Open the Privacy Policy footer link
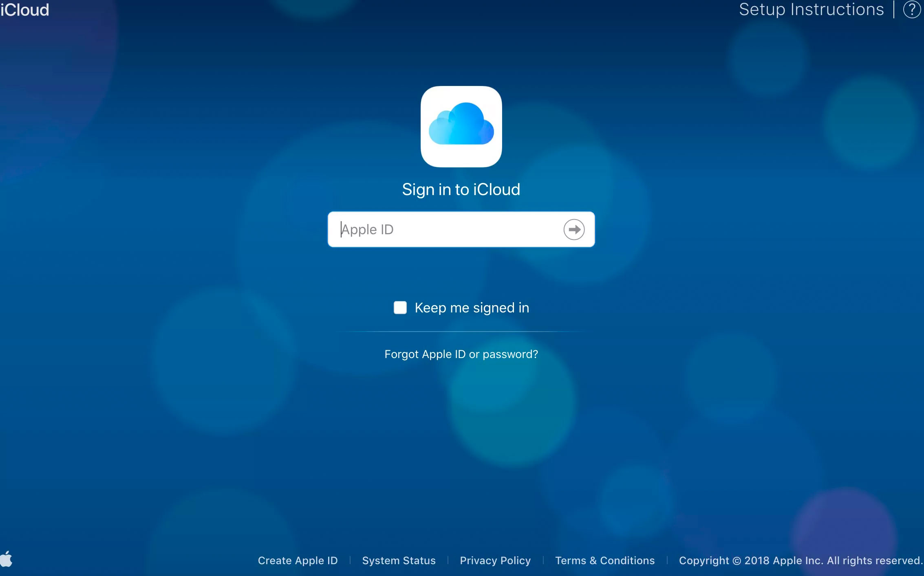 click(x=495, y=561)
